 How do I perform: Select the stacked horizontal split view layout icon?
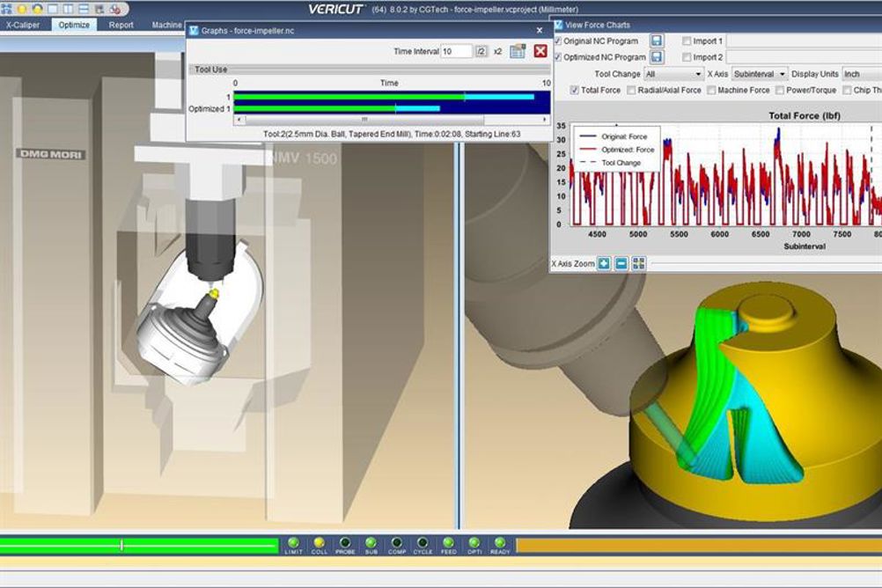coord(84,9)
